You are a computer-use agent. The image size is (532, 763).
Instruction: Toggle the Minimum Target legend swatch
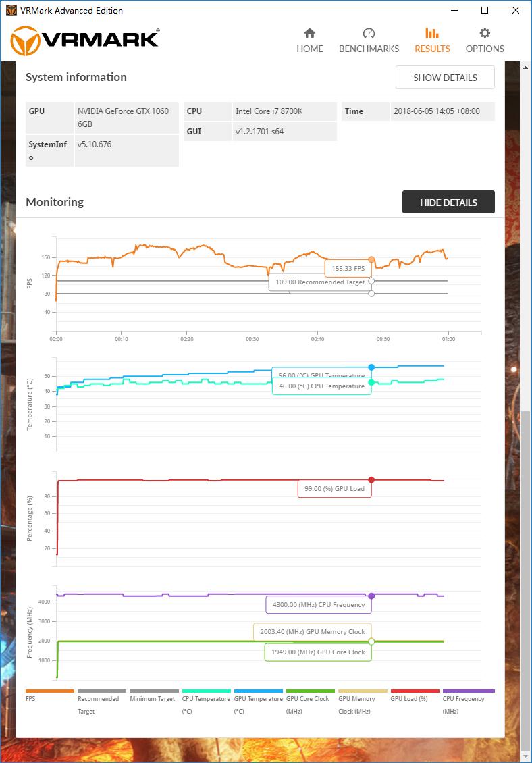(x=154, y=691)
